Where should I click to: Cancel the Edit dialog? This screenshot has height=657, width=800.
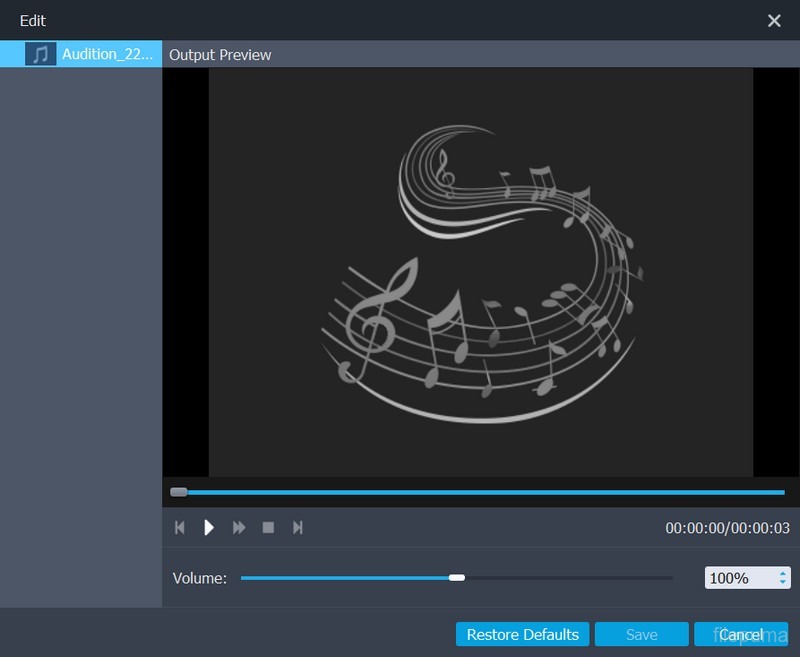741,635
